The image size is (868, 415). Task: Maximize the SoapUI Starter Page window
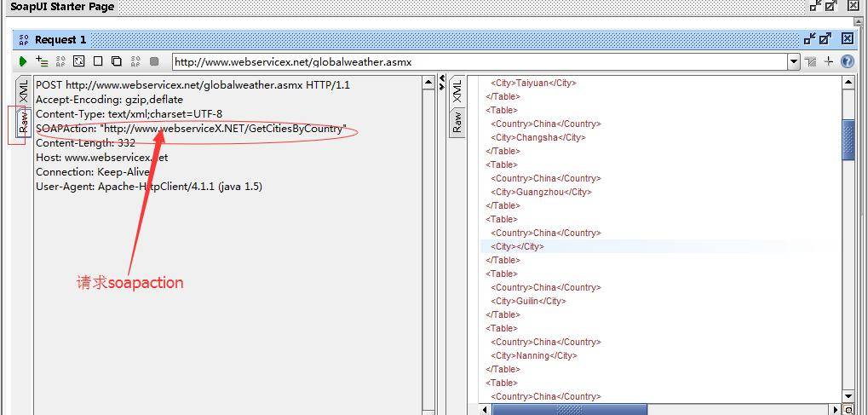coord(831,6)
